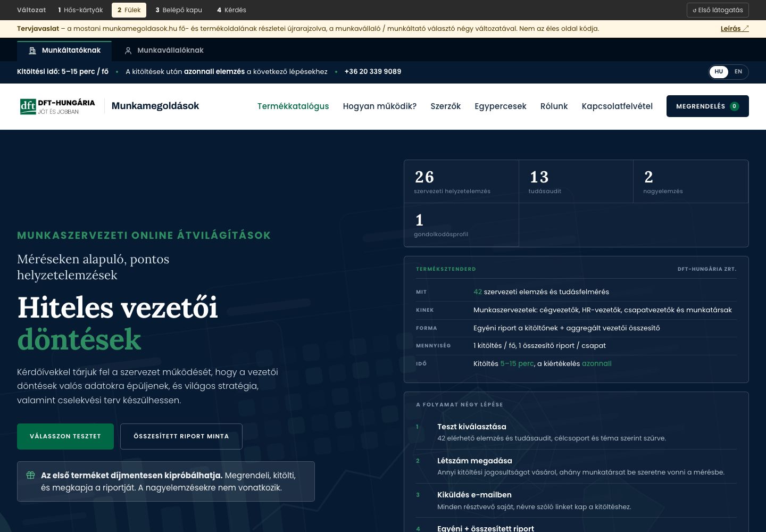Click the Munkamegoldások site title
766x532 pixels.
pos(155,106)
